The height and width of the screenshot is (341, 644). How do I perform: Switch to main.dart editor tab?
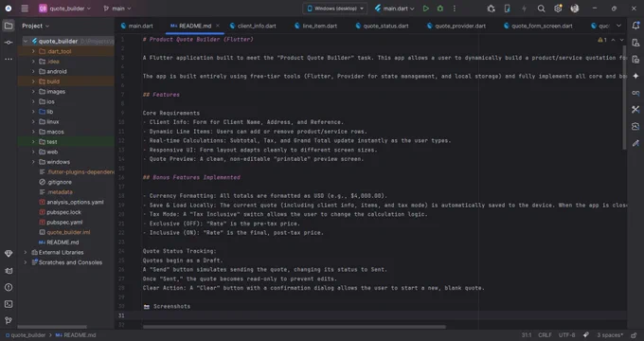click(137, 26)
